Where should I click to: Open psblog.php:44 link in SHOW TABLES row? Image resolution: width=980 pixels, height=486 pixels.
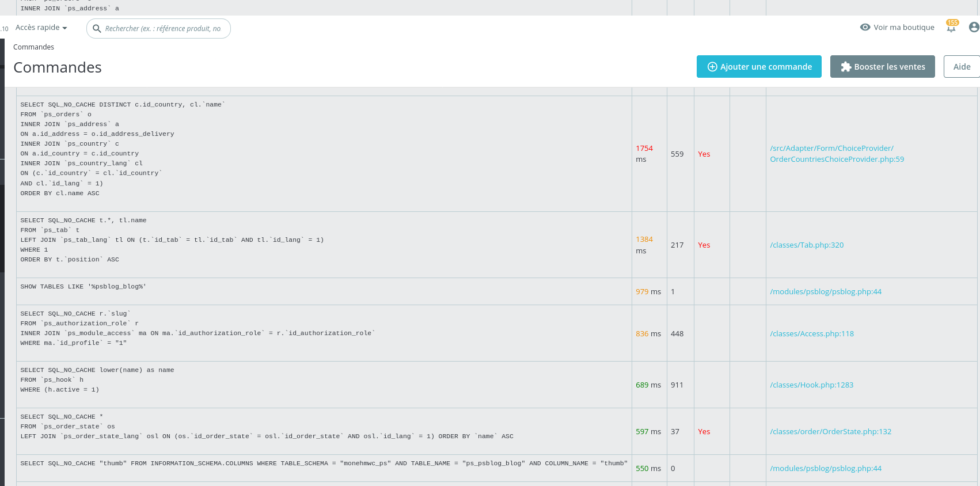pyautogui.click(x=826, y=291)
